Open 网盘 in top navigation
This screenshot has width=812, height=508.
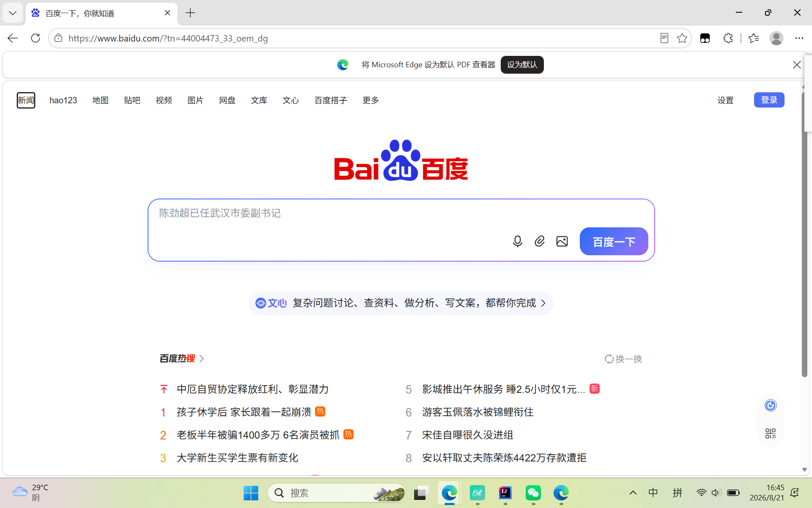click(227, 100)
